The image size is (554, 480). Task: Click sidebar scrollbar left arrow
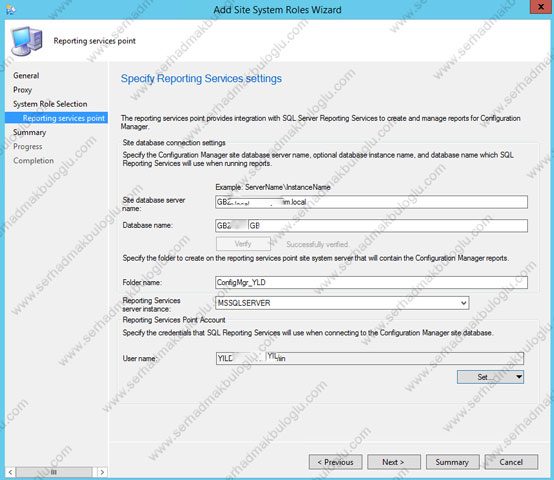pyautogui.click(x=10, y=472)
